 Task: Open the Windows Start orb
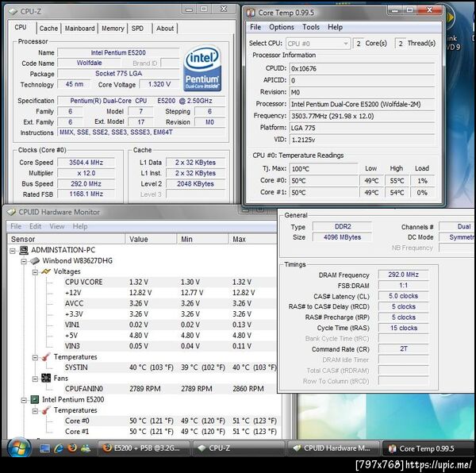pyautogui.click(x=19, y=448)
